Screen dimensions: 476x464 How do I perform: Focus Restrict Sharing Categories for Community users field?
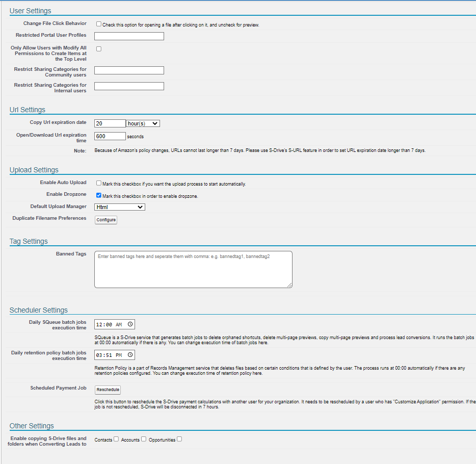(129, 70)
